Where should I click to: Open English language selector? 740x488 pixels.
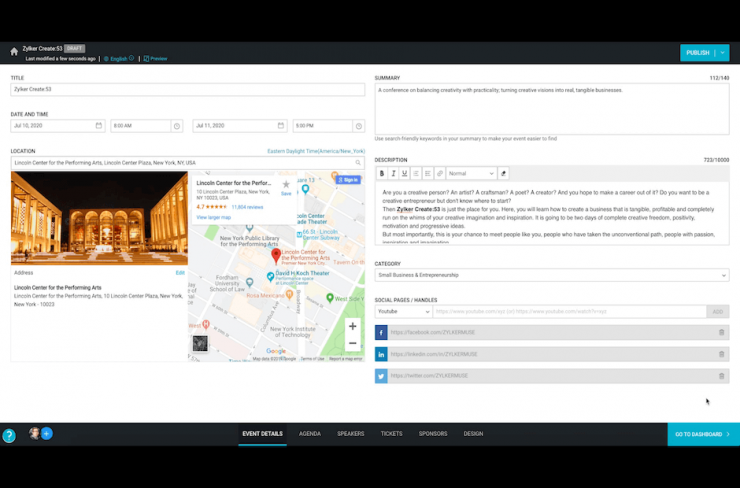click(119, 59)
